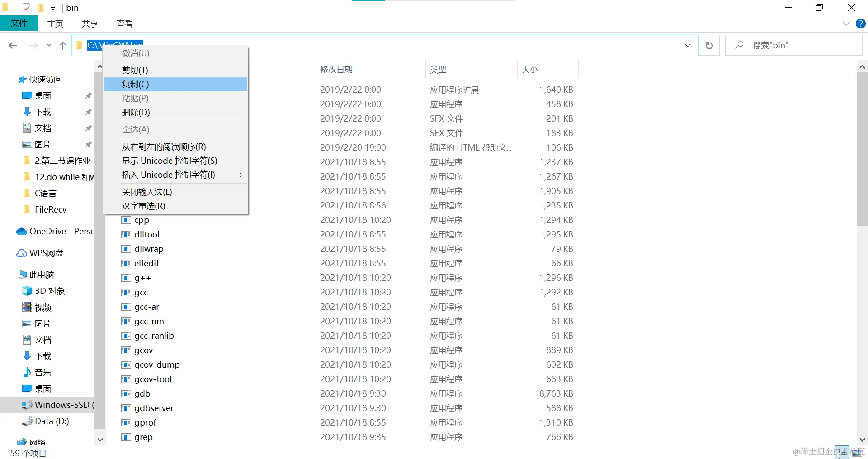Sort by the 大小 column header
Screen dimensions: 868x459
[548, 70]
